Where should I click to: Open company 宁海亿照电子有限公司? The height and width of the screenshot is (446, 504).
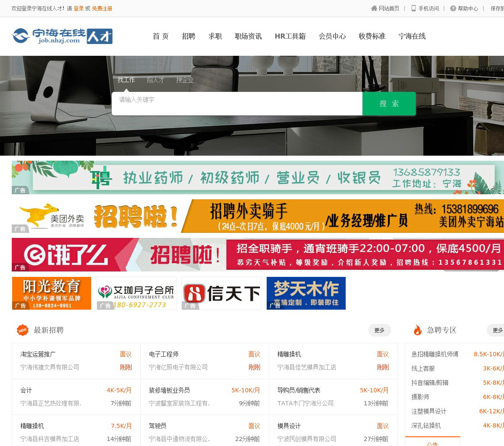178,367
